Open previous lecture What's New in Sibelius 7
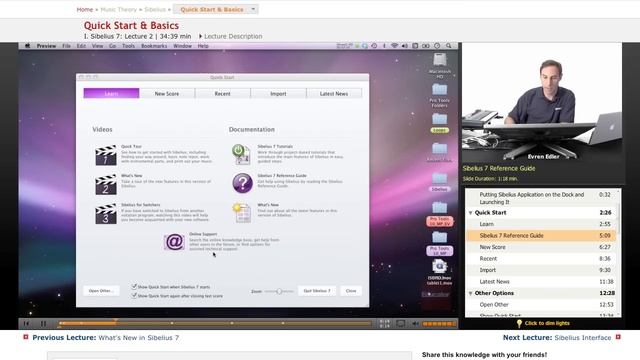640x360 pixels. pos(139,338)
